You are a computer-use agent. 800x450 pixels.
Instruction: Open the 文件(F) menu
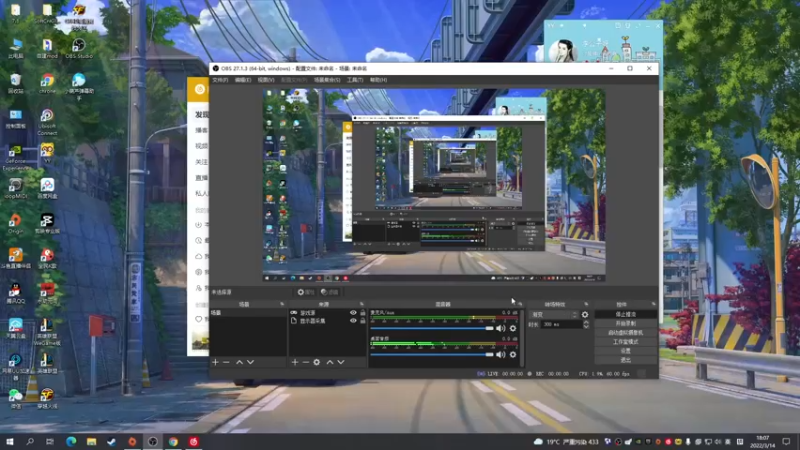click(x=220, y=80)
